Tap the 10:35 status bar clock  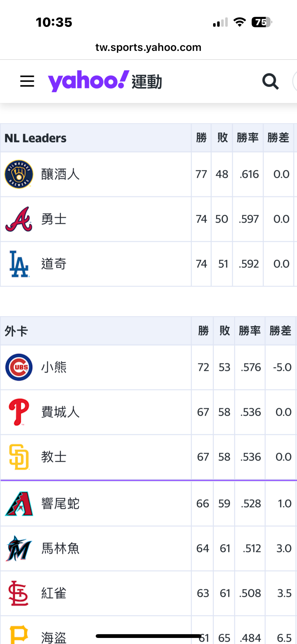click(x=54, y=22)
